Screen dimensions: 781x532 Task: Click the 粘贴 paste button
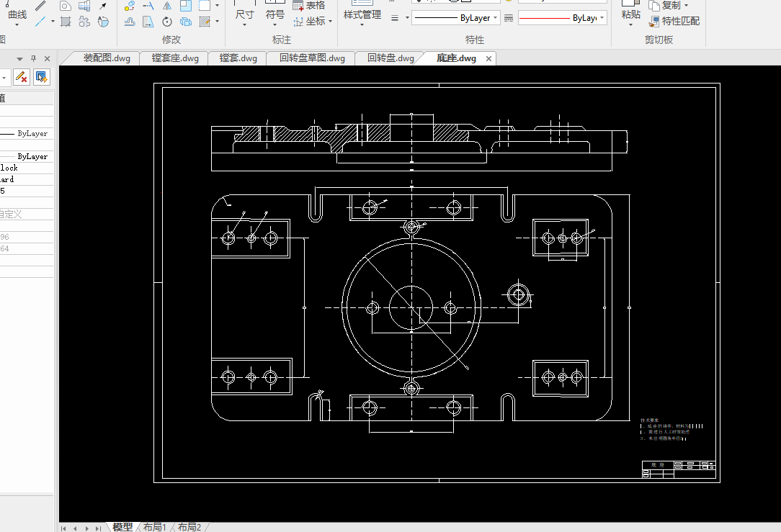coord(630,14)
